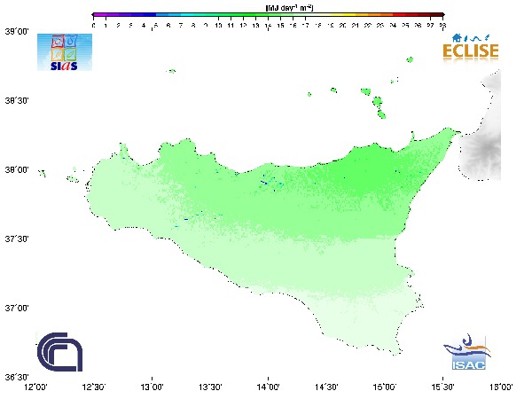The image size is (532, 399).
Task: Click the 39°00' latitude label
Action: coord(17,31)
